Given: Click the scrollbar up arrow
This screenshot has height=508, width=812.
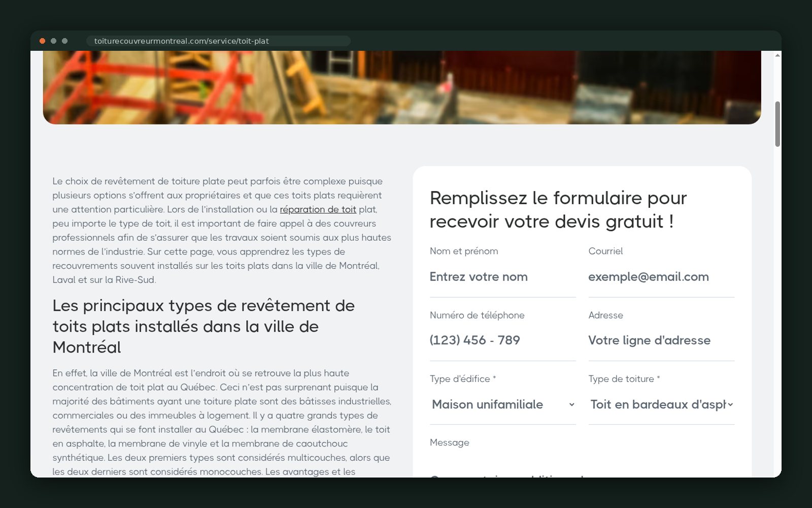Looking at the screenshot, I should pos(777,55).
